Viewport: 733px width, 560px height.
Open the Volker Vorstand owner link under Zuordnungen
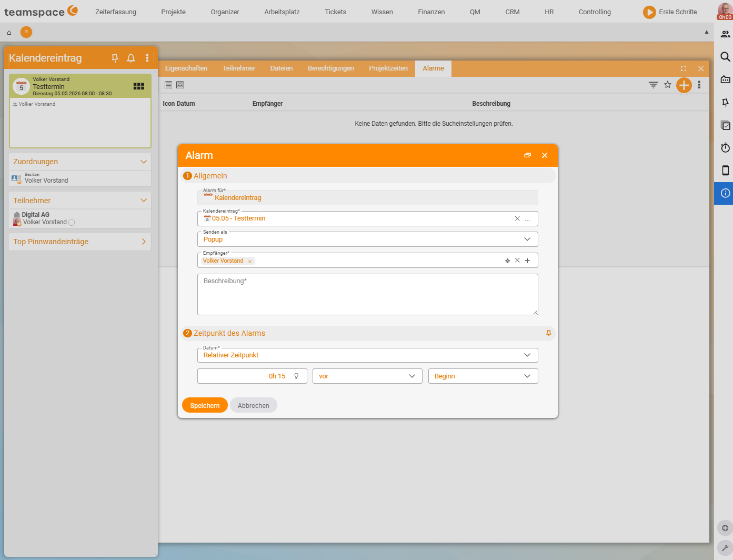tap(46, 181)
